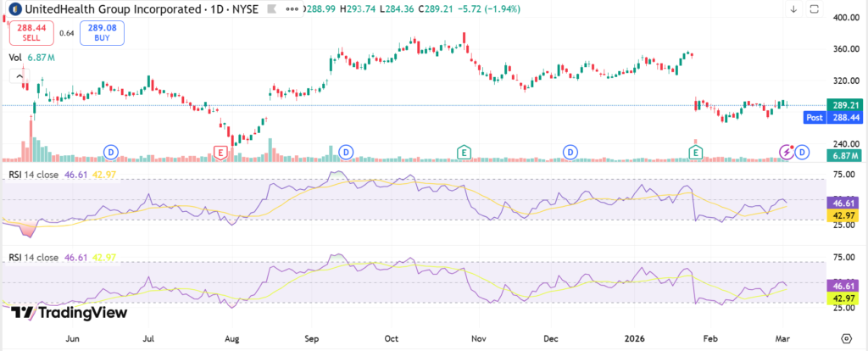Open the red earnings marker in August
868x351 pixels.
pos(220,152)
